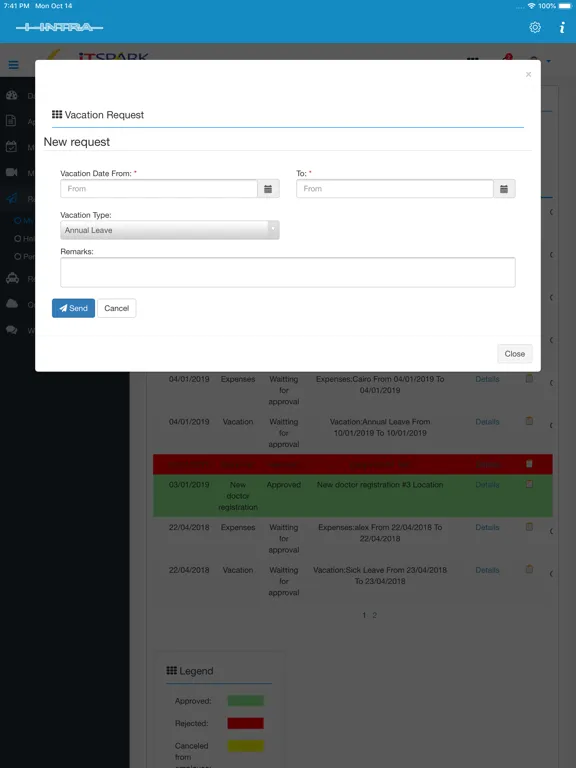The image size is (576, 768).
Task: Click the Close button in dialog footer
Action: (515, 354)
